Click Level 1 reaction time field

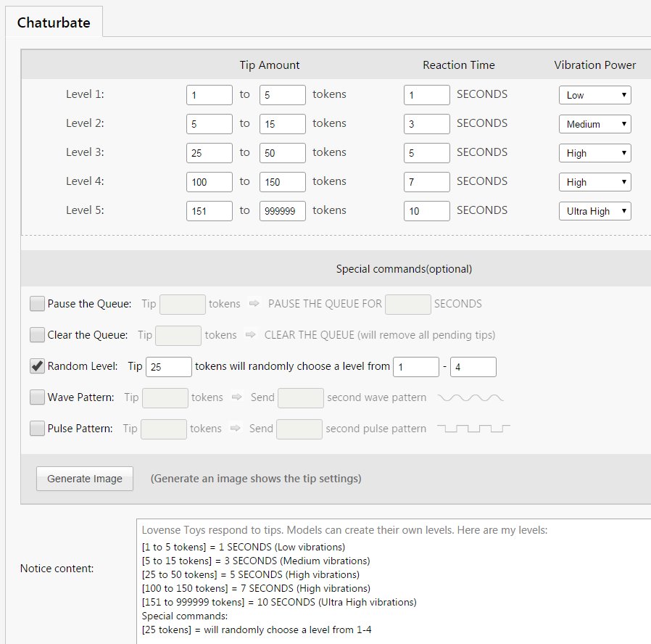point(427,95)
